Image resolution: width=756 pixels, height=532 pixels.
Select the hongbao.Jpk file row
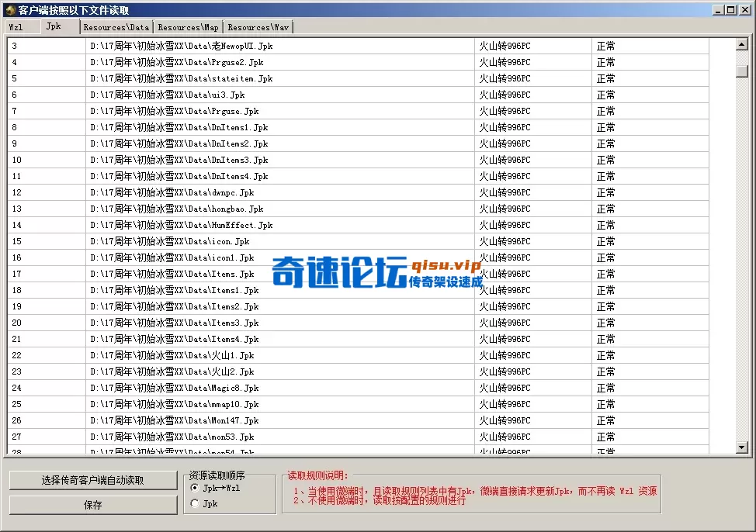coord(233,209)
